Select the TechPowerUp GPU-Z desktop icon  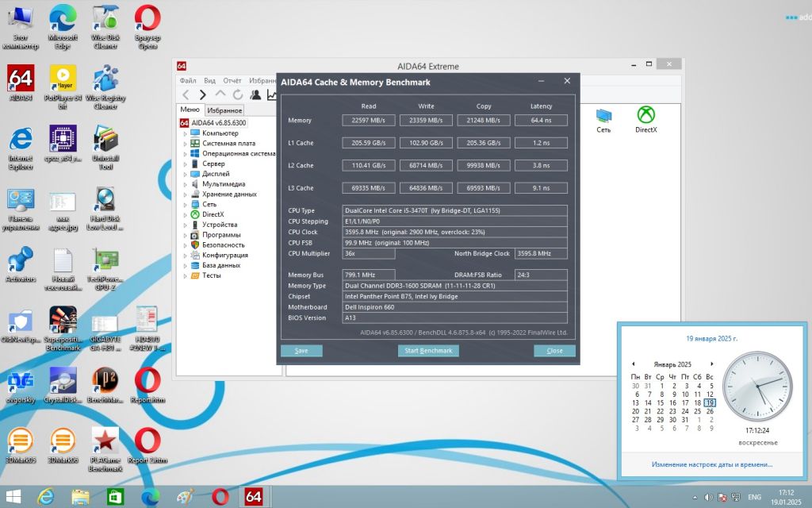coord(105,268)
